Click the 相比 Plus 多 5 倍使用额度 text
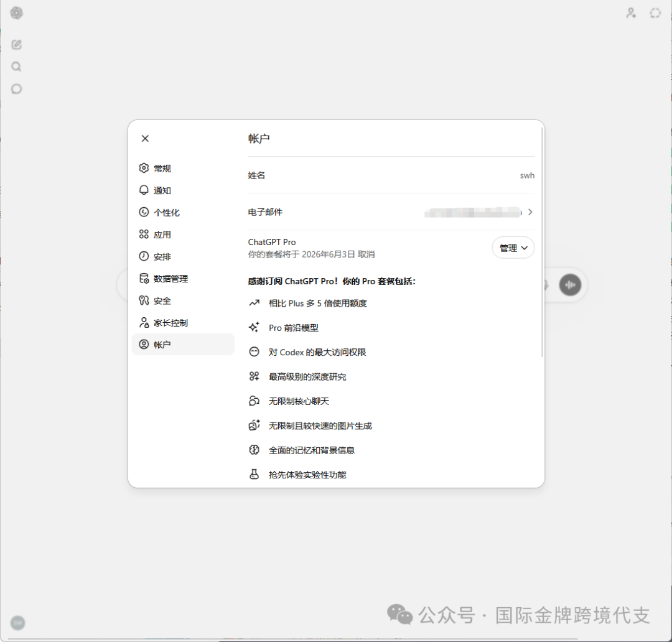Screen dimensions: 672x642 pyautogui.click(x=317, y=304)
